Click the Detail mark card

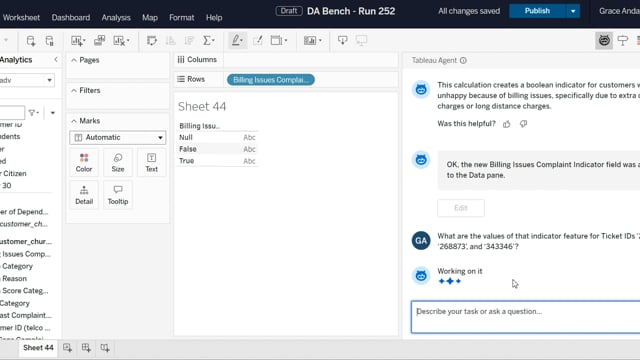click(x=84, y=195)
